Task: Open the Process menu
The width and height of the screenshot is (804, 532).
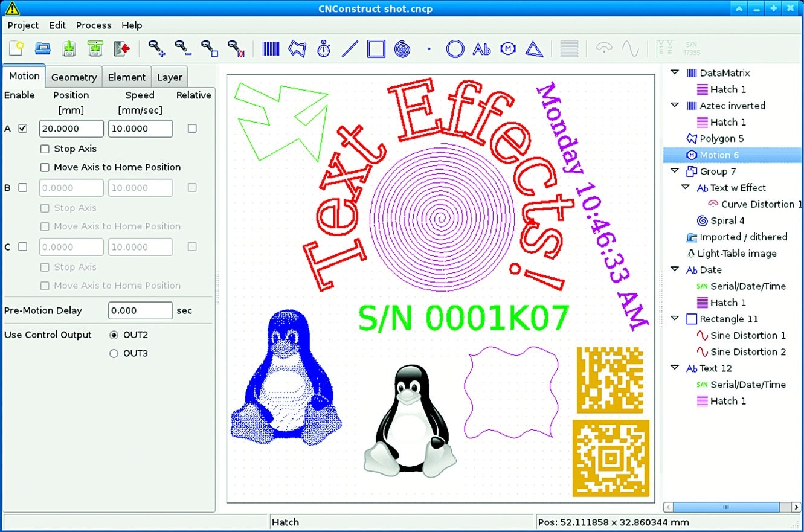Action: pyautogui.click(x=94, y=25)
